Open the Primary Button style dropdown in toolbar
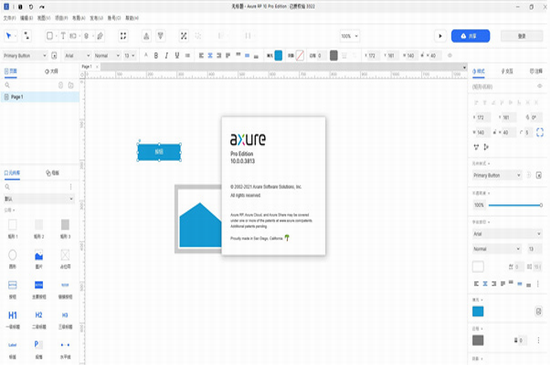The height and width of the screenshot is (365, 550). [x=25, y=55]
